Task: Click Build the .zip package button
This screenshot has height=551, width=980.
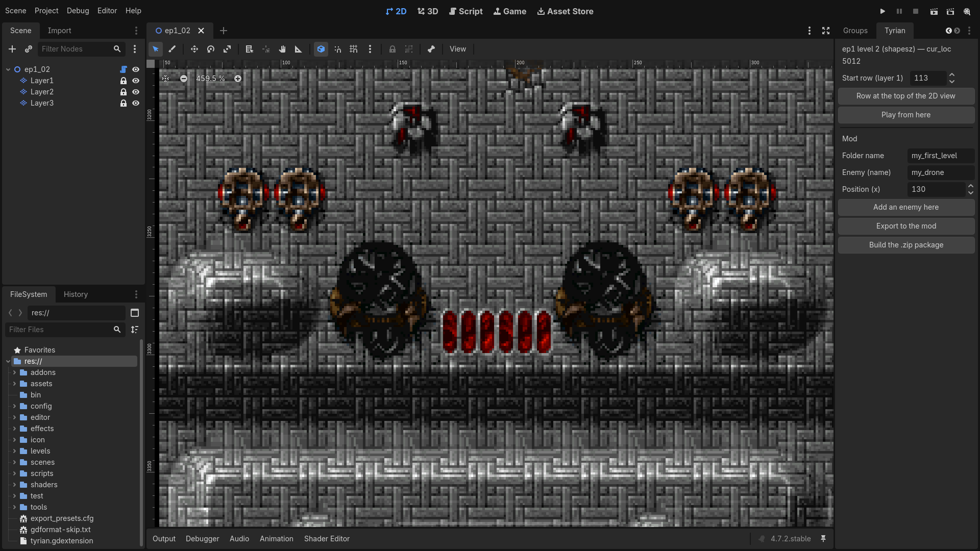Action: (x=906, y=245)
